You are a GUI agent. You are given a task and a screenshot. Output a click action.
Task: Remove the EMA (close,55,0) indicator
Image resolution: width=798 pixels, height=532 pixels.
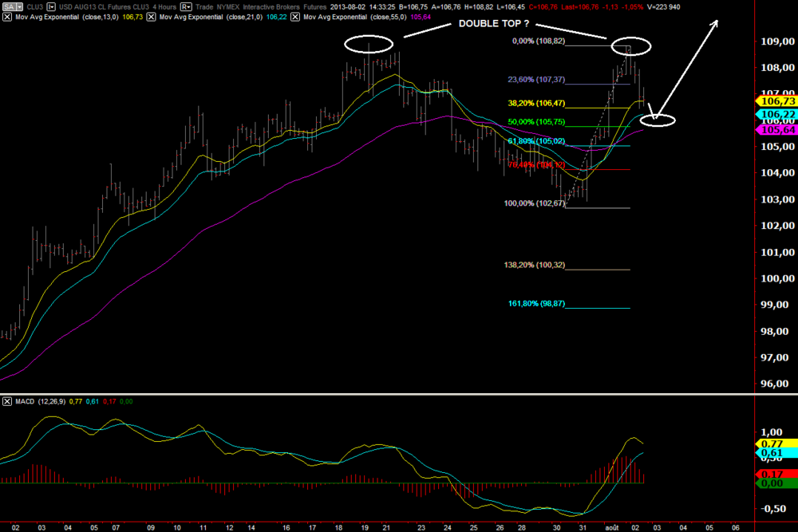pyautogui.click(x=295, y=18)
